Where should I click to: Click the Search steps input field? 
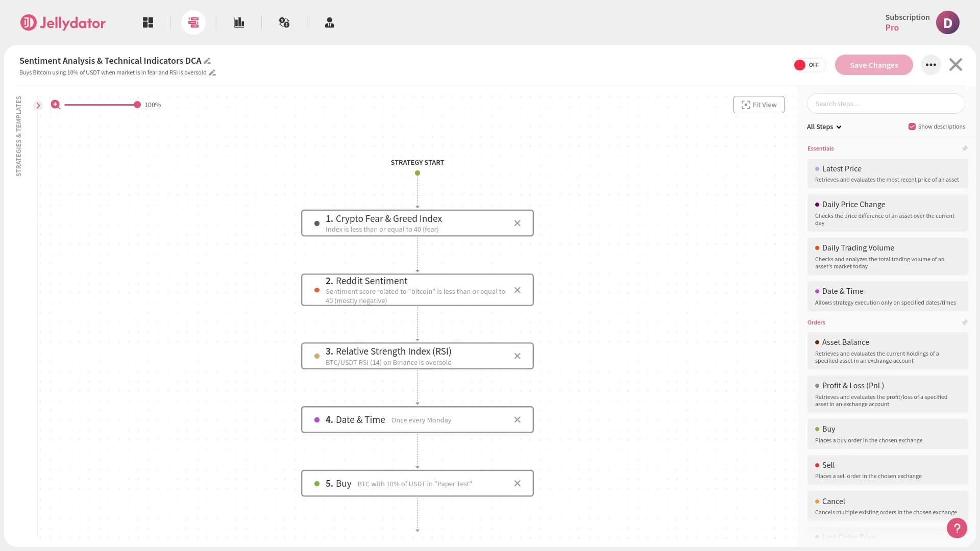tap(886, 104)
